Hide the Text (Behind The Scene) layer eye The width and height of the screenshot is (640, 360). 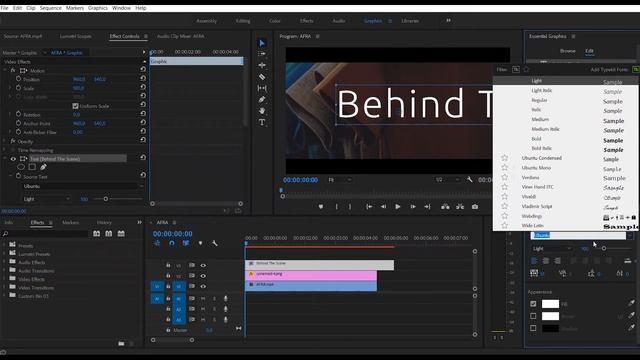point(13,159)
